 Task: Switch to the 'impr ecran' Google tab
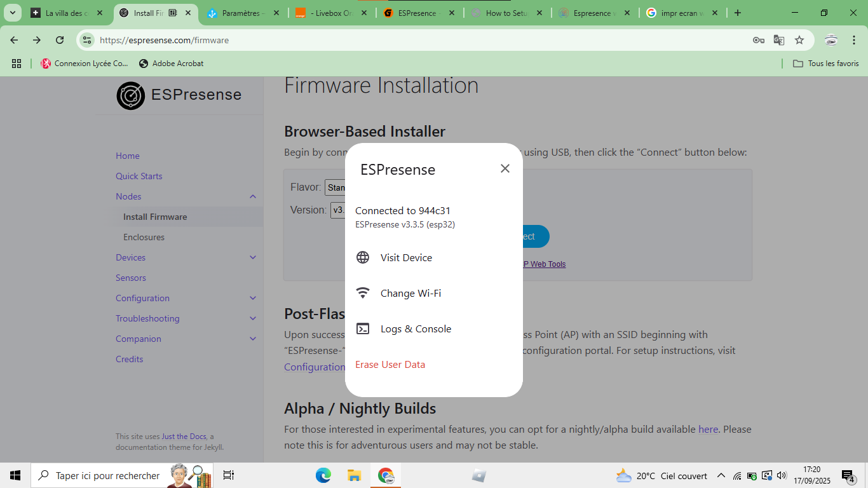point(682,13)
